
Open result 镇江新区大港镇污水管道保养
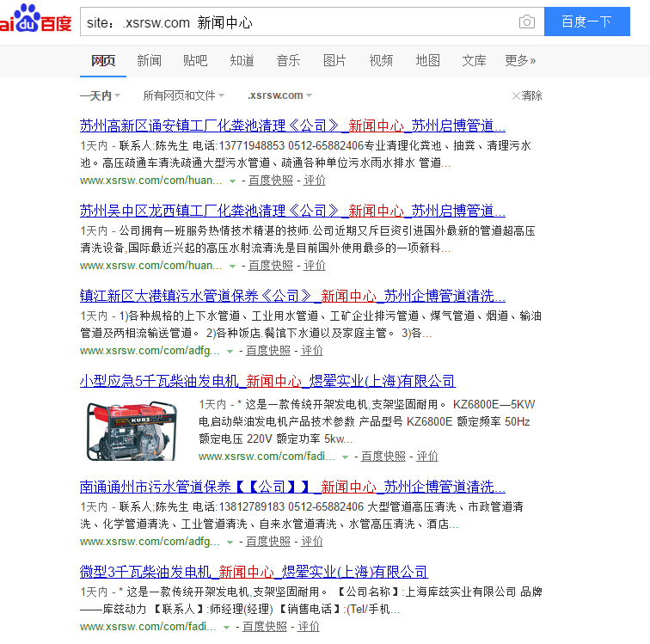(x=292, y=296)
